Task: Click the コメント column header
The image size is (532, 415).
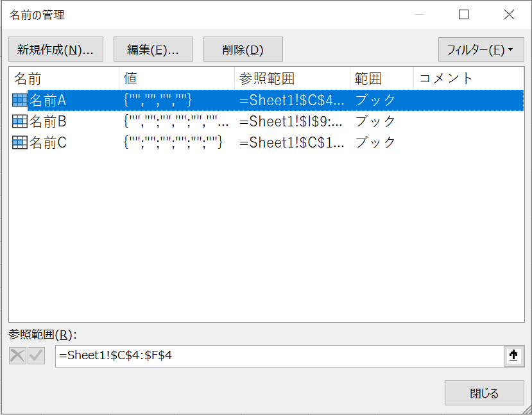Action: coord(468,78)
